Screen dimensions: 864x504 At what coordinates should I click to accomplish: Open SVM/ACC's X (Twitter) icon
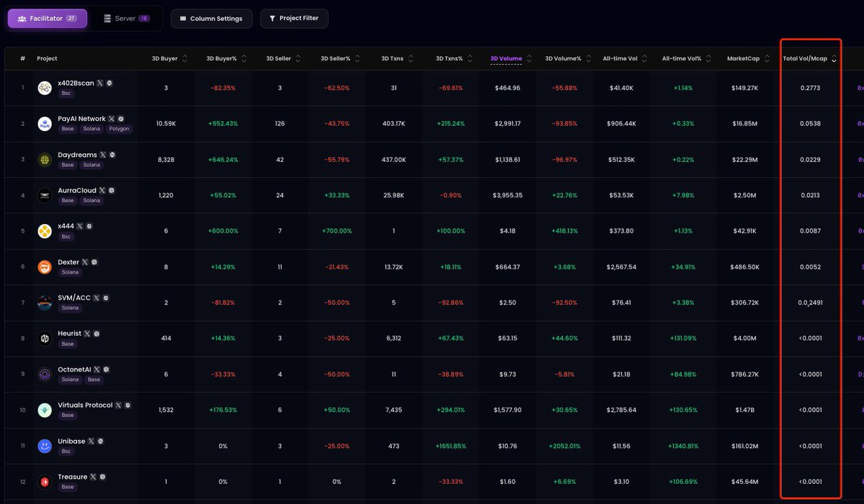click(x=96, y=298)
